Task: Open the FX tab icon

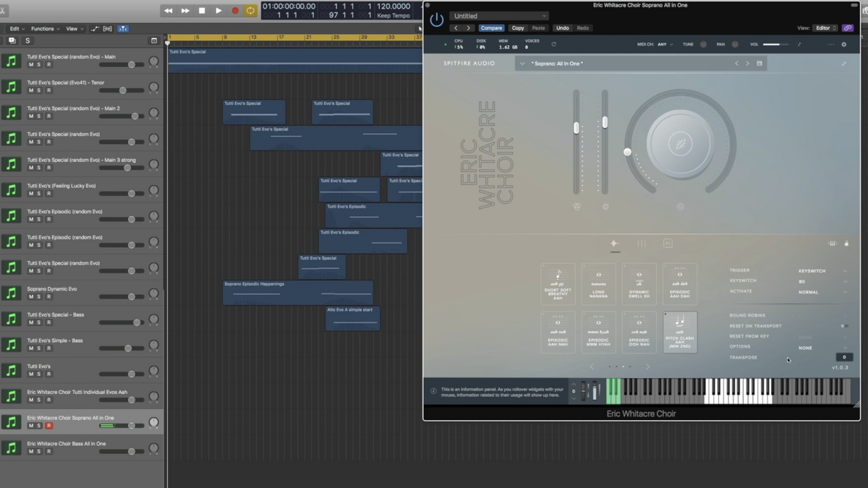Action: click(x=668, y=244)
